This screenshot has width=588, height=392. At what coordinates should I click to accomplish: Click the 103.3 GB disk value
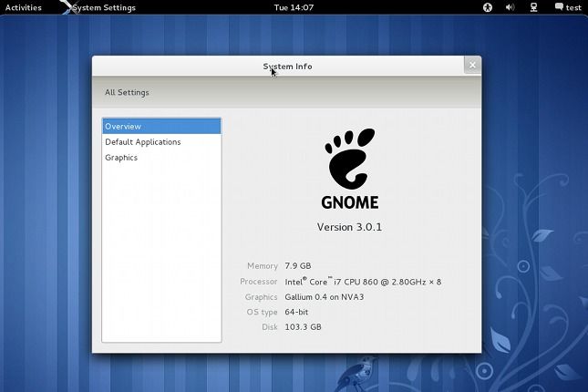(x=303, y=326)
